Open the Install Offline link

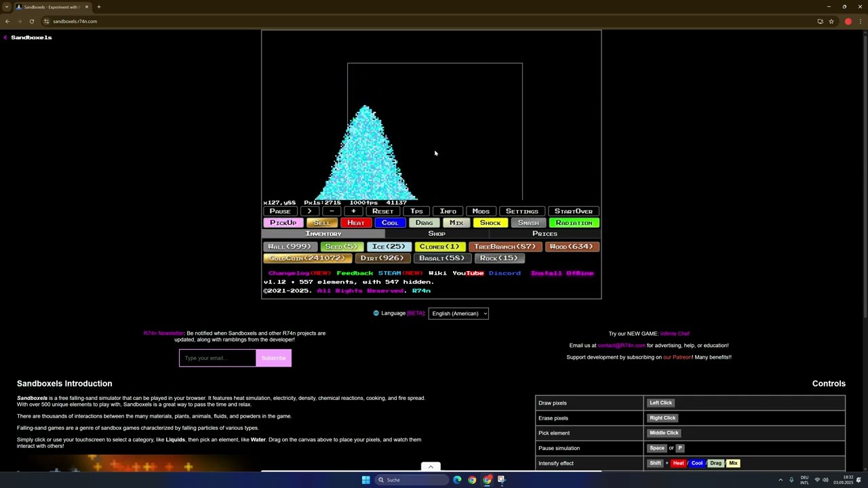(562, 273)
